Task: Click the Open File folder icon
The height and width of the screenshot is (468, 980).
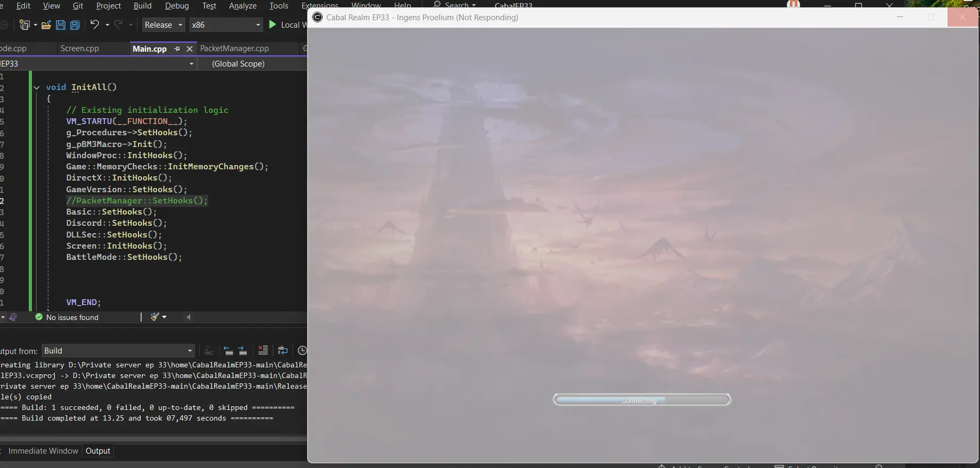Action: coord(46,24)
